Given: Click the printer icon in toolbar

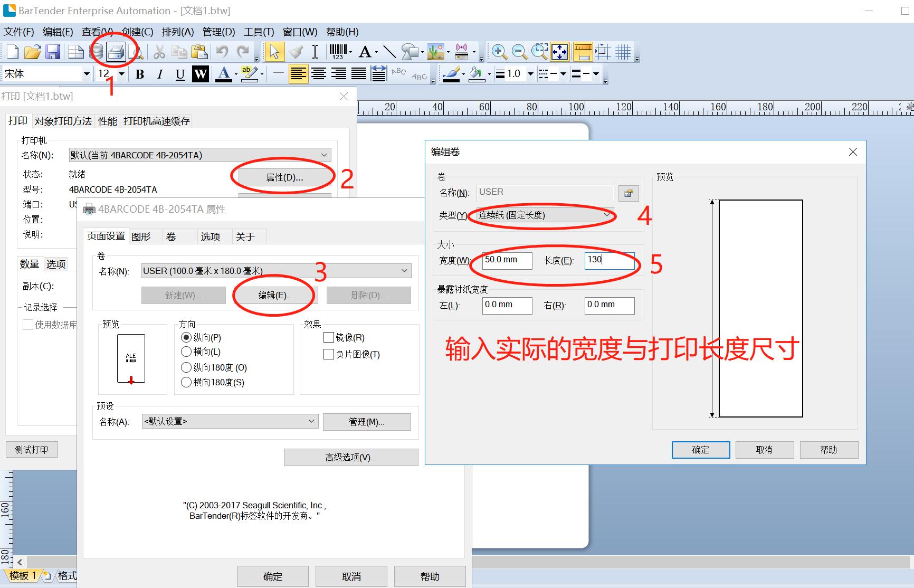Looking at the screenshot, I should click(116, 52).
